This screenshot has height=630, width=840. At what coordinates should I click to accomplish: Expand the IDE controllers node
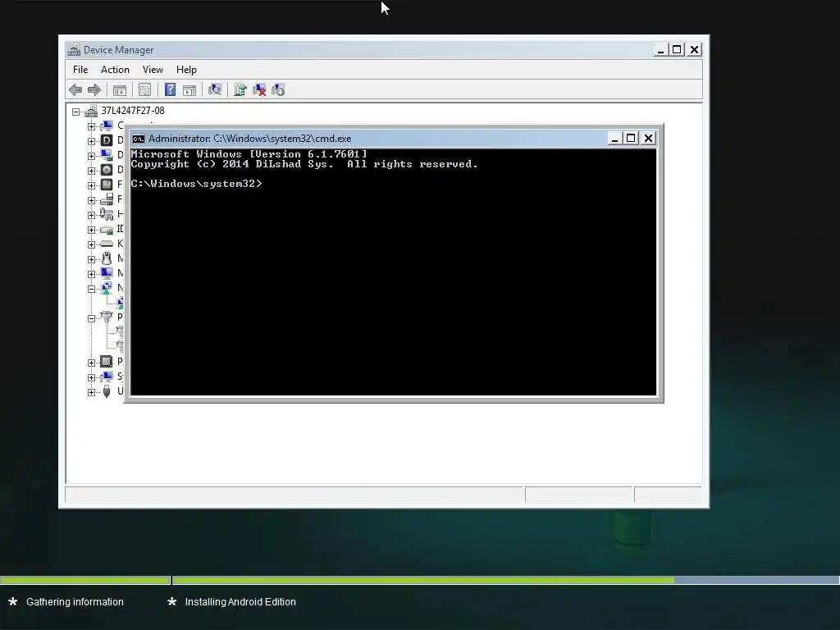pos(92,230)
